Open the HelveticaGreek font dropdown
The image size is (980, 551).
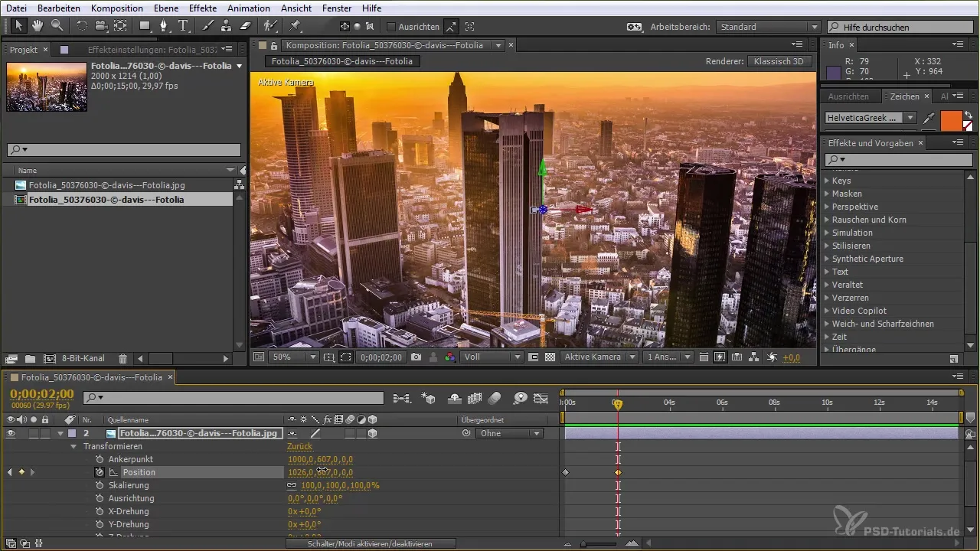point(871,118)
